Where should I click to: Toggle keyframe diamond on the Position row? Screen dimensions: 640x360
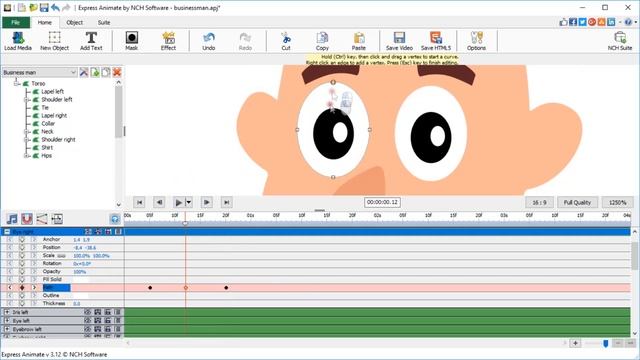tap(22, 247)
